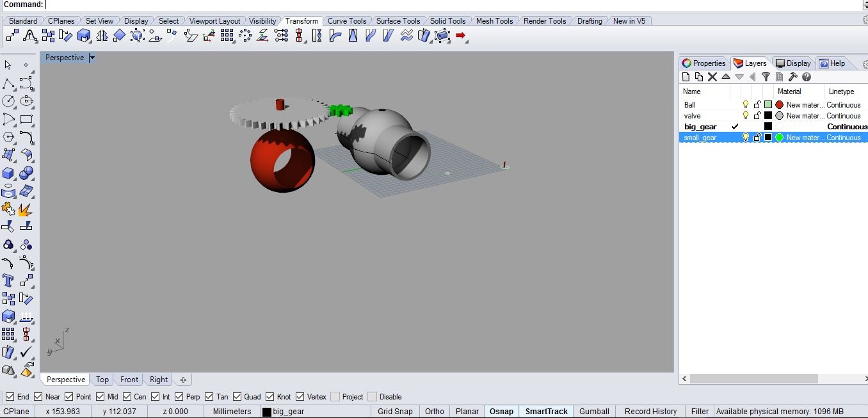The width and height of the screenshot is (868, 418).
Task: Open the layer filter funnel icon
Action: point(766,77)
